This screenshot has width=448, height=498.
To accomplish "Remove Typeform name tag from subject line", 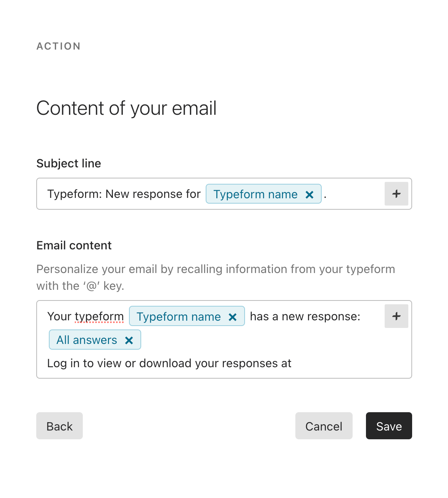I will tap(309, 194).
